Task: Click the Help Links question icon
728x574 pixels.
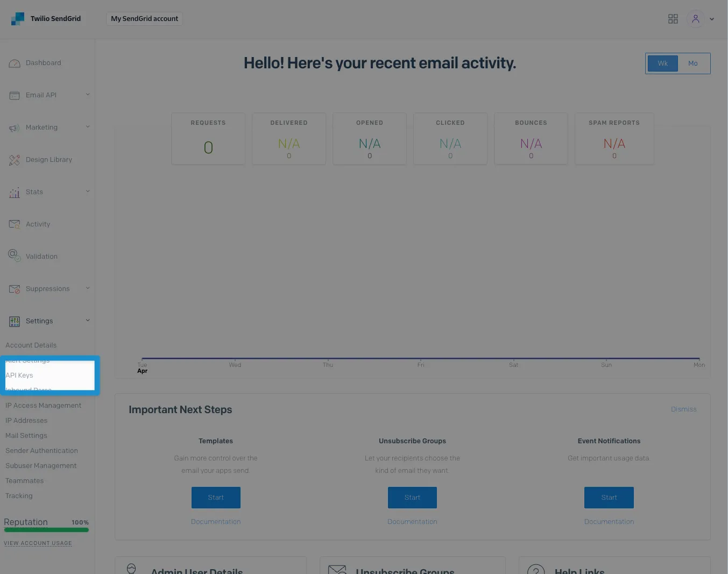Action: 536,569
